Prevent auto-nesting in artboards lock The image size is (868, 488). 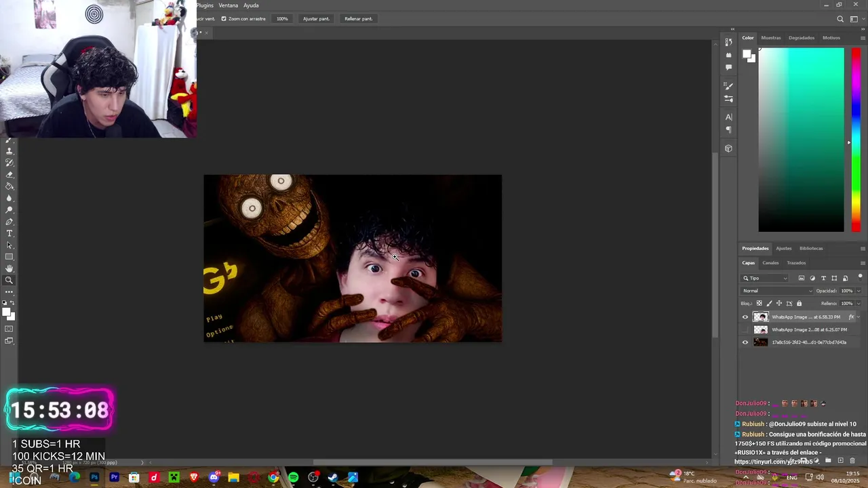pyautogui.click(x=789, y=304)
